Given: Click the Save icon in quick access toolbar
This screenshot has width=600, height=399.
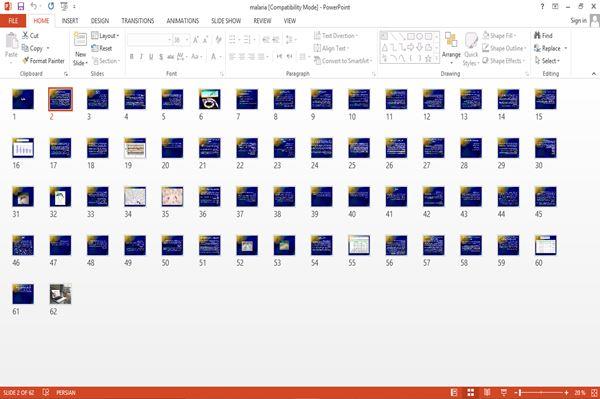Looking at the screenshot, I should [x=21, y=6].
